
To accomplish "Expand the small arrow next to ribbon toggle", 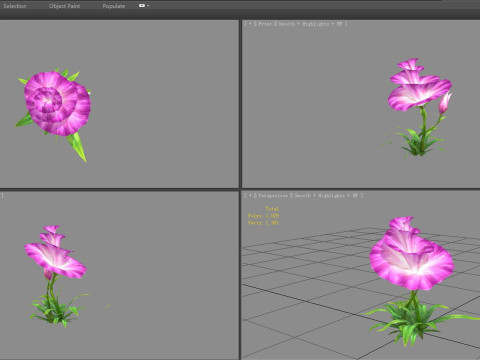I will (148, 6).
